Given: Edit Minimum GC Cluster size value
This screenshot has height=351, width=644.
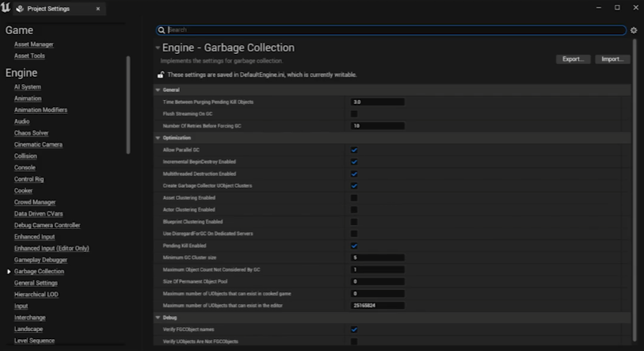Looking at the screenshot, I should [x=377, y=258].
